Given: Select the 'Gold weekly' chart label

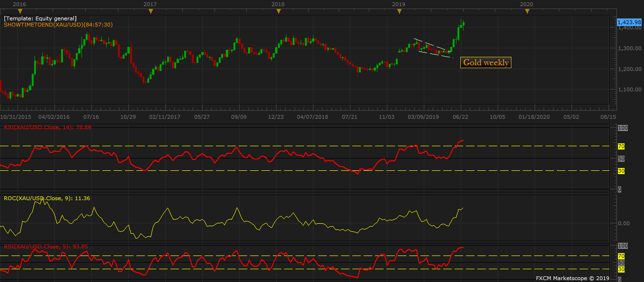Looking at the screenshot, I should tap(486, 62).
